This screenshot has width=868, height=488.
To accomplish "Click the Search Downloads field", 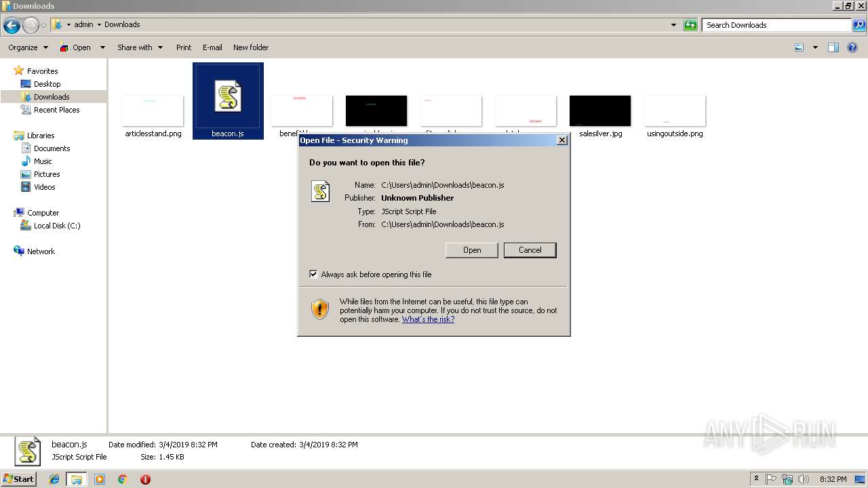I will point(777,25).
